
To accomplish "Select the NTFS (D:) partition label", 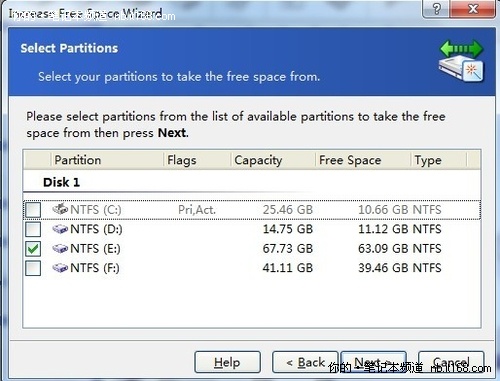I will pos(96,229).
